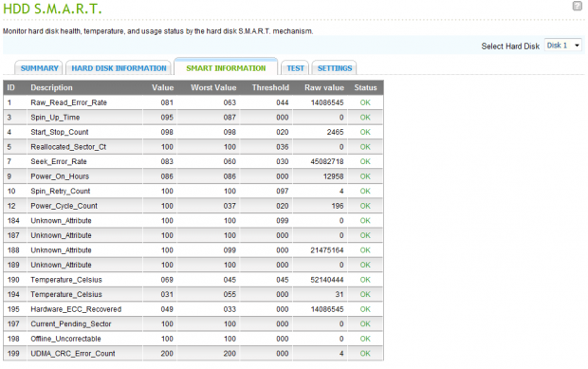The image size is (588, 369).
Task: Select Temperature_Celsius in row 194
Action: click(x=66, y=294)
